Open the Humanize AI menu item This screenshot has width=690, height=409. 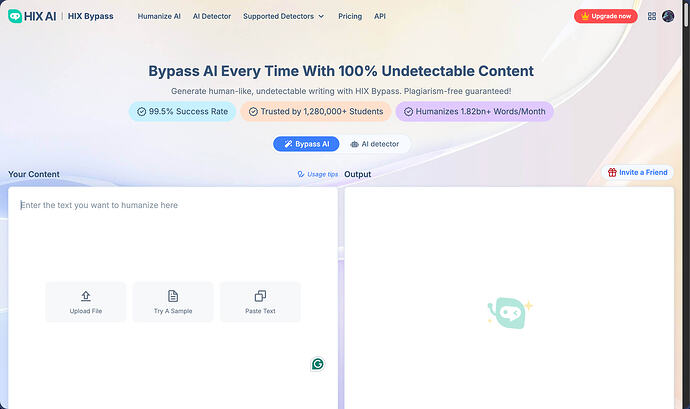[159, 16]
